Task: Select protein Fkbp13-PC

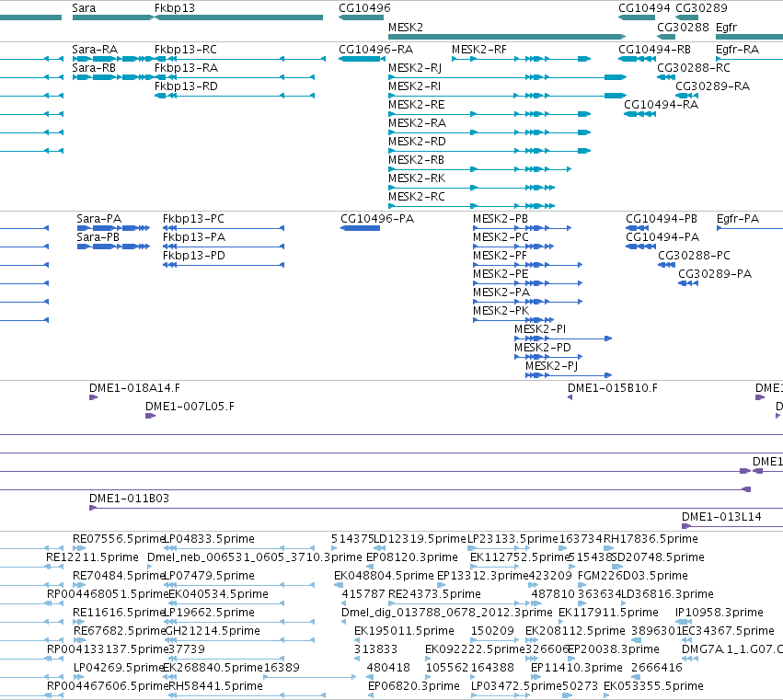Action: coord(194,219)
